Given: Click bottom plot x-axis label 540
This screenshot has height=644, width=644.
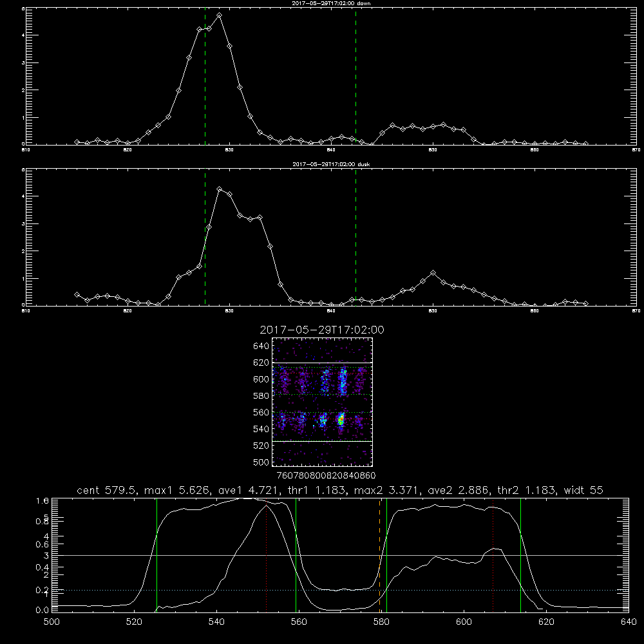Looking at the screenshot, I should [x=216, y=622].
